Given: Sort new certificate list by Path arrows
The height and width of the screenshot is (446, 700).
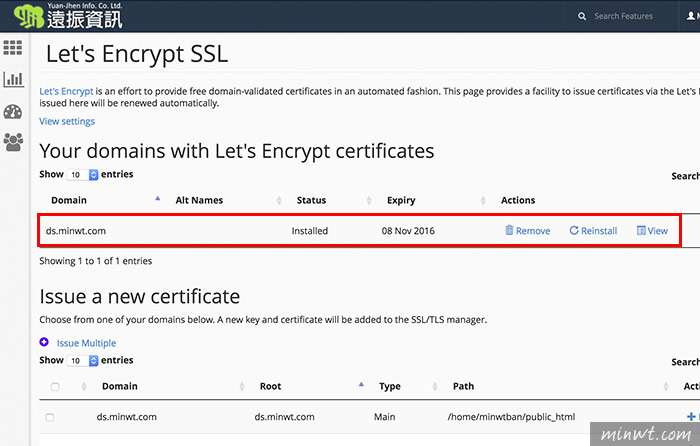Looking at the screenshot, I should click(666, 386).
